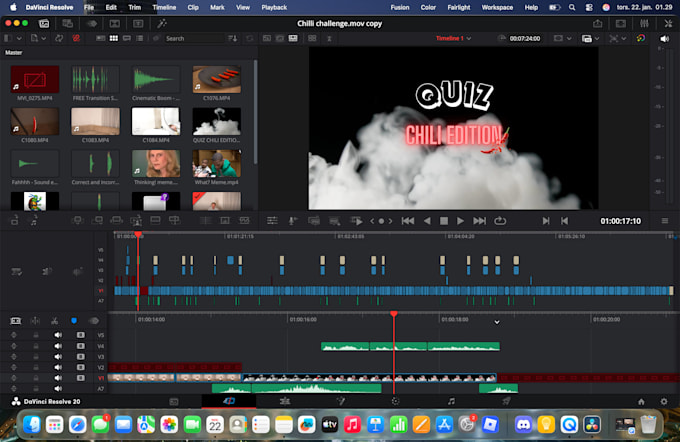This screenshot has width=680, height=442.
Task: Open the Fairlight page music note tab
Action: 451,401
